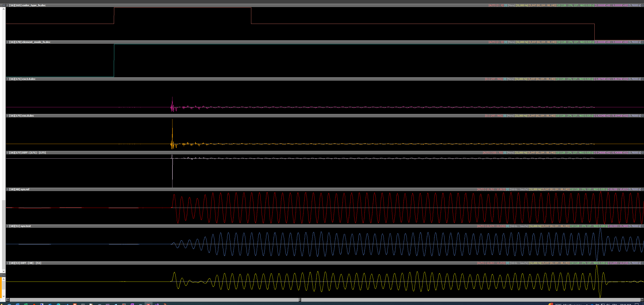The height and width of the screenshot is (305, 644).
Task: Click [Stéréo : Gauche] label in syn.ref header
Action: coord(519,189)
